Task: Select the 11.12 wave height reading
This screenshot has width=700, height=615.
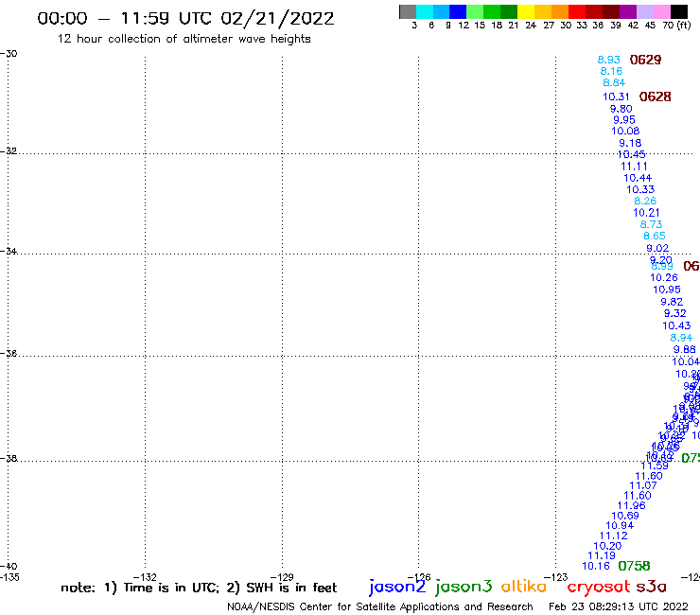Action: pyautogui.click(x=613, y=536)
